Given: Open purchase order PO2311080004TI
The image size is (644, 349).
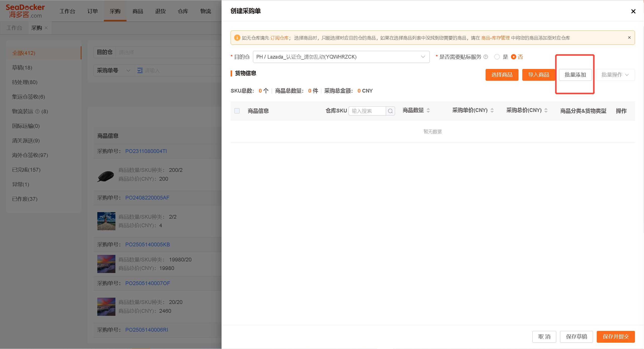Looking at the screenshot, I should coord(146,151).
